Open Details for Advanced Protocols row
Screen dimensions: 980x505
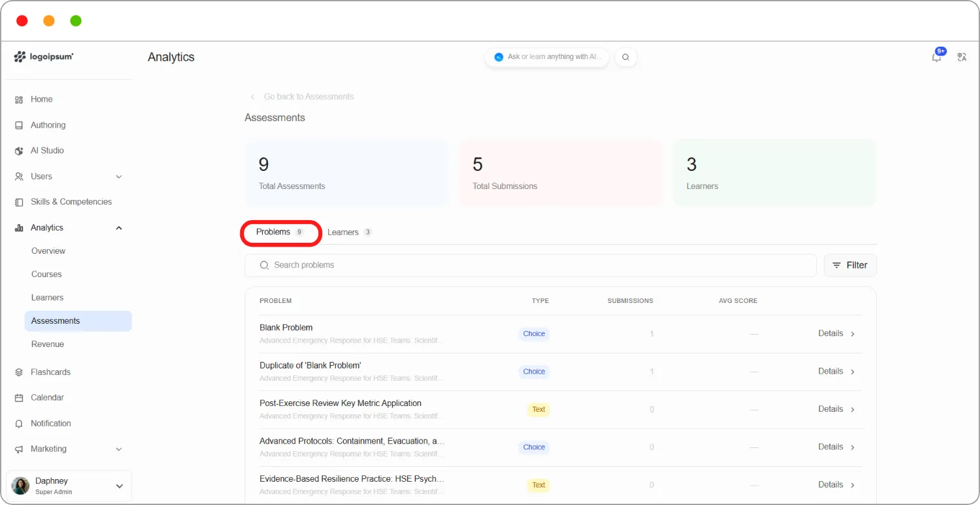[x=836, y=447]
